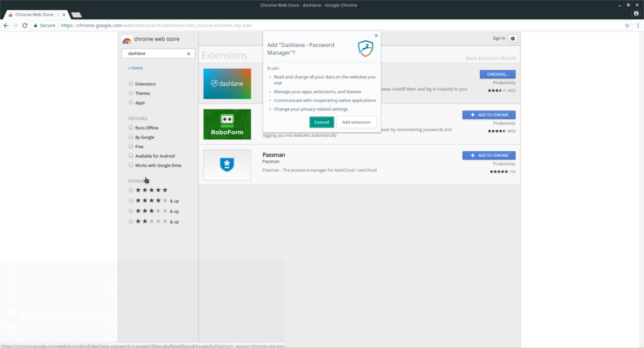Viewport: 644px width, 348px height.
Task: Clear the dashlane search text
Action: [188, 54]
